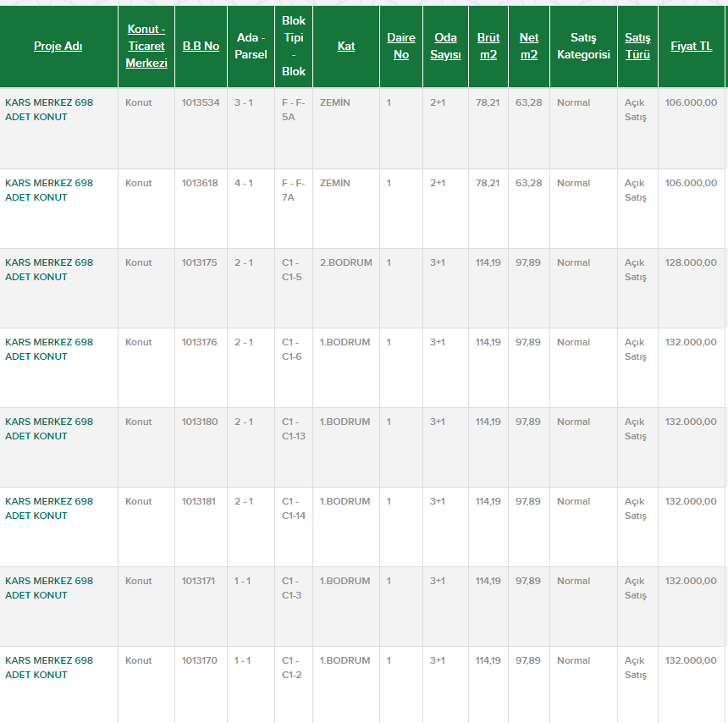
Task: Open project link for block C1-14 listing
Action: pyautogui.click(x=49, y=508)
